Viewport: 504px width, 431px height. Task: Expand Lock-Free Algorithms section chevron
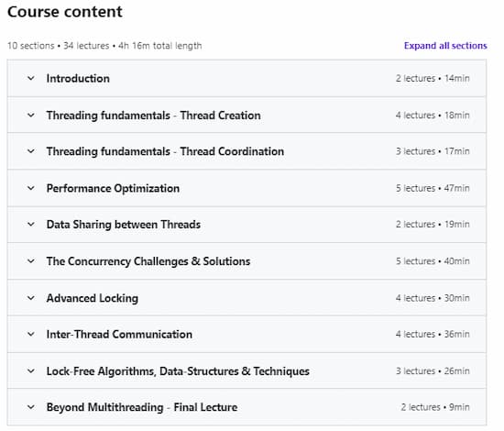point(31,371)
